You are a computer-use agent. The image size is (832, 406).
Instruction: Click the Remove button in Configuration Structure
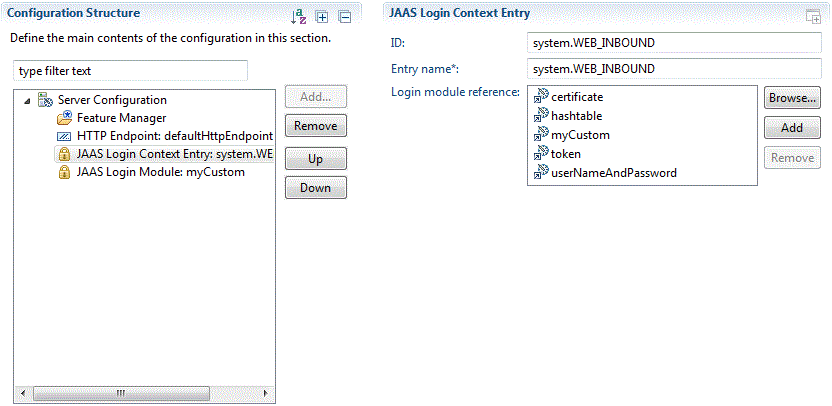(x=316, y=126)
